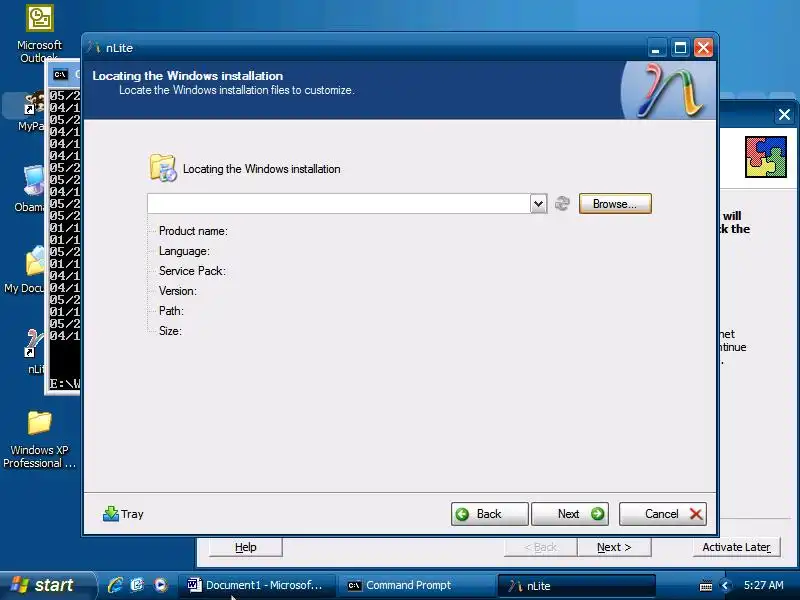Minimize the nLite window
Screen dimensions: 800x600
tap(656, 48)
